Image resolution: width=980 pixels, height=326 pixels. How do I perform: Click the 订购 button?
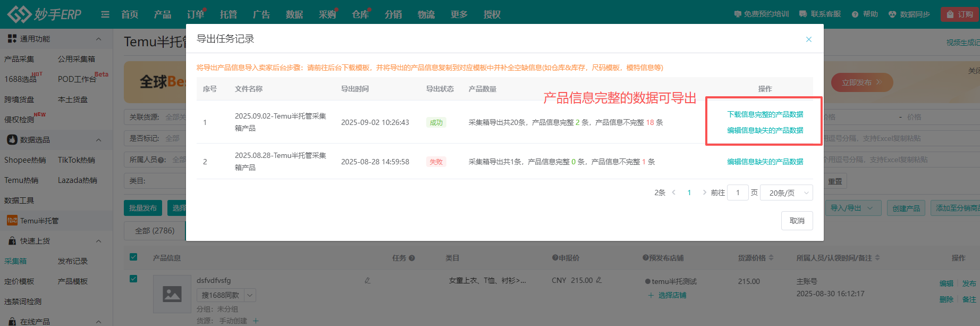click(x=959, y=14)
